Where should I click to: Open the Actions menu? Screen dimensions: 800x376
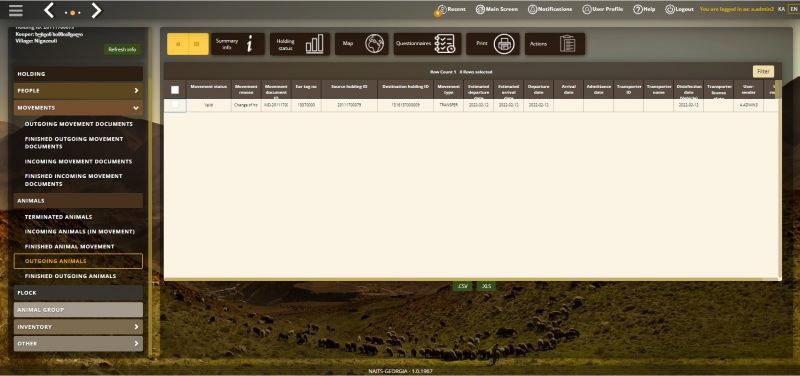[555, 44]
